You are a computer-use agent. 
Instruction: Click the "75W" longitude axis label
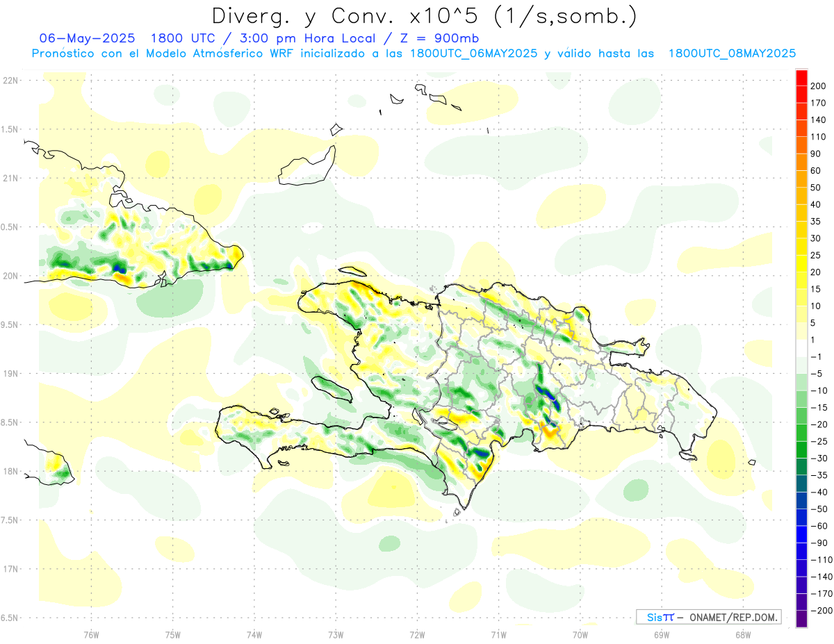tap(172, 634)
